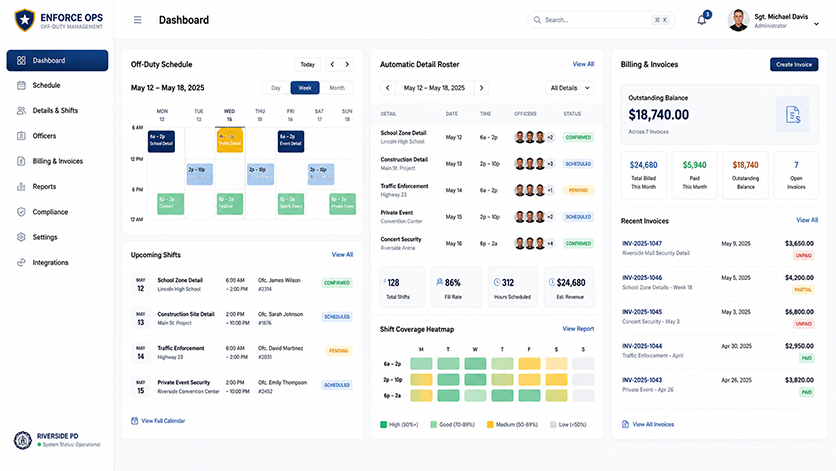Select the School Zone Detail upcoming shift
The width and height of the screenshot is (836, 471).
[x=242, y=285]
